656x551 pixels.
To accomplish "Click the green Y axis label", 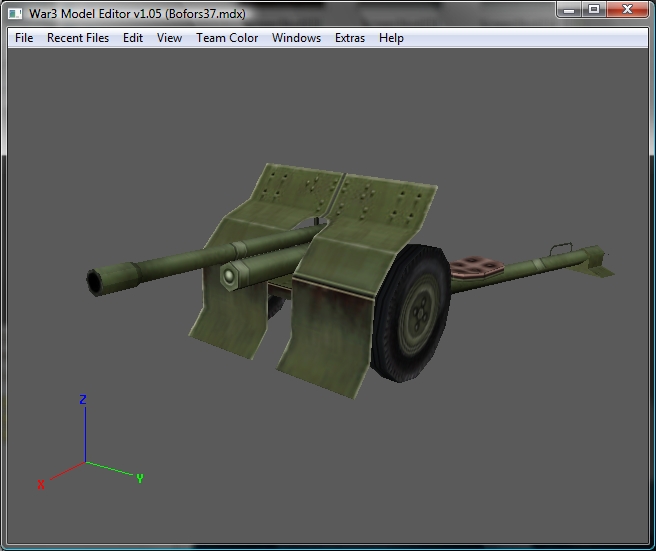I will (140, 478).
